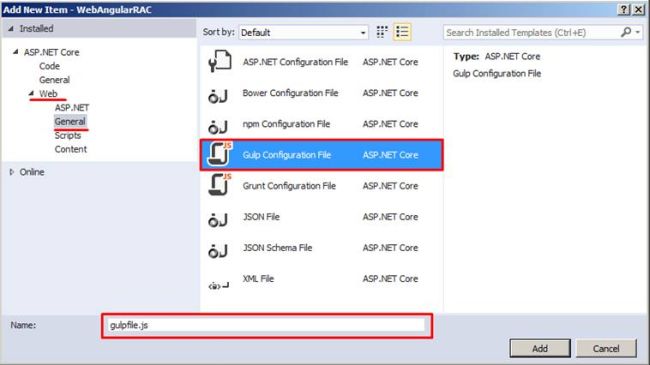Click the JSON File icon

[218, 219]
